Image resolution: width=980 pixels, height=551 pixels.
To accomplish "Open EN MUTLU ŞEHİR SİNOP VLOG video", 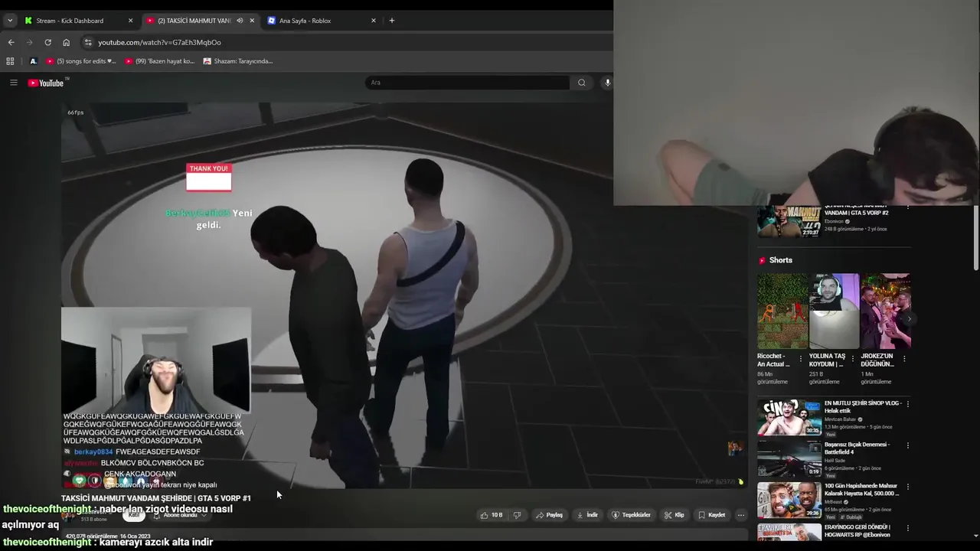I will 789,416.
